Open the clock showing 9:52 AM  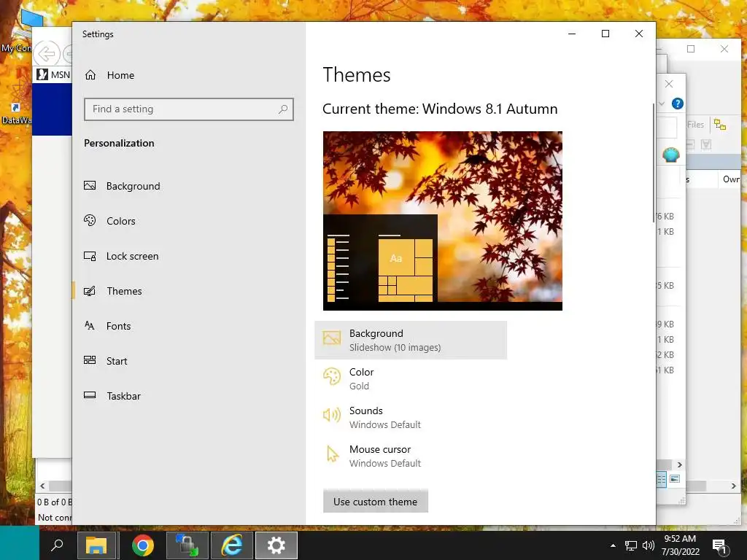click(681, 545)
